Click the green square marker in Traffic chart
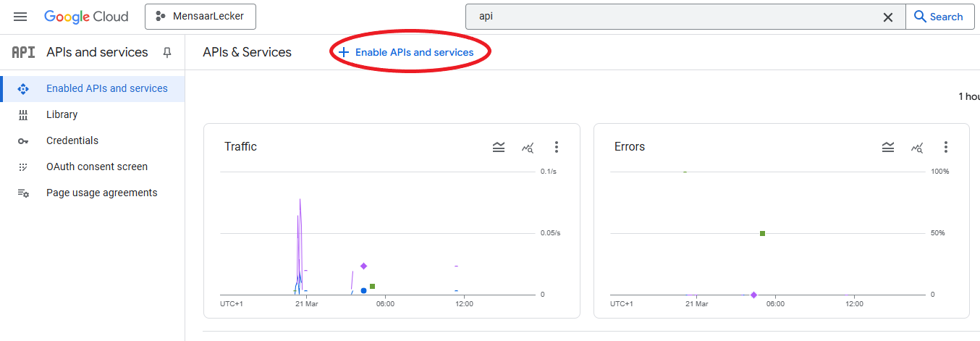The height and width of the screenshot is (341, 980). tap(372, 287)
